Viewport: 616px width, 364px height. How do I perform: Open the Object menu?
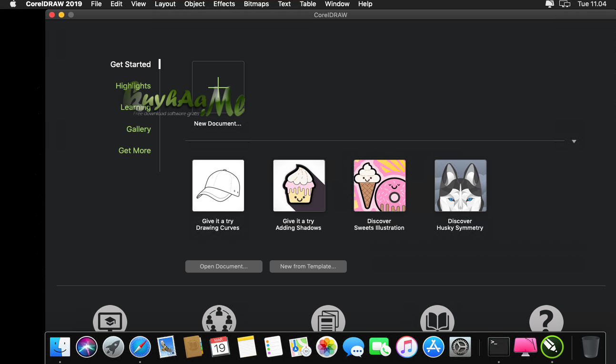tap(195, 4)
